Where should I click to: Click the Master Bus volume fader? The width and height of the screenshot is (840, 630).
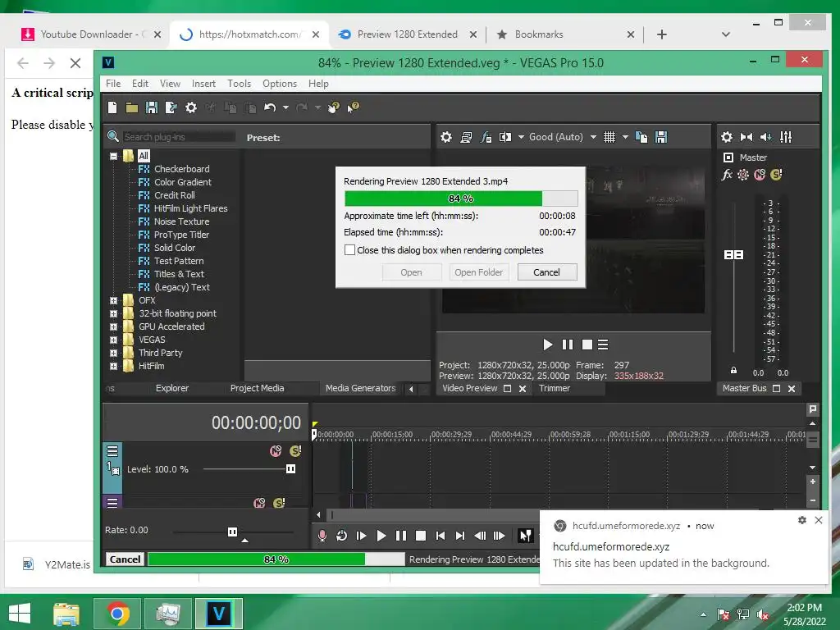734,255
